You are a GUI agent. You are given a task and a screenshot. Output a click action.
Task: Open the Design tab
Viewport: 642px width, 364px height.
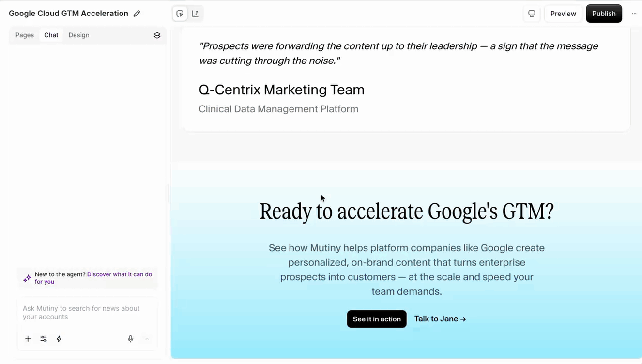(79, 35)
